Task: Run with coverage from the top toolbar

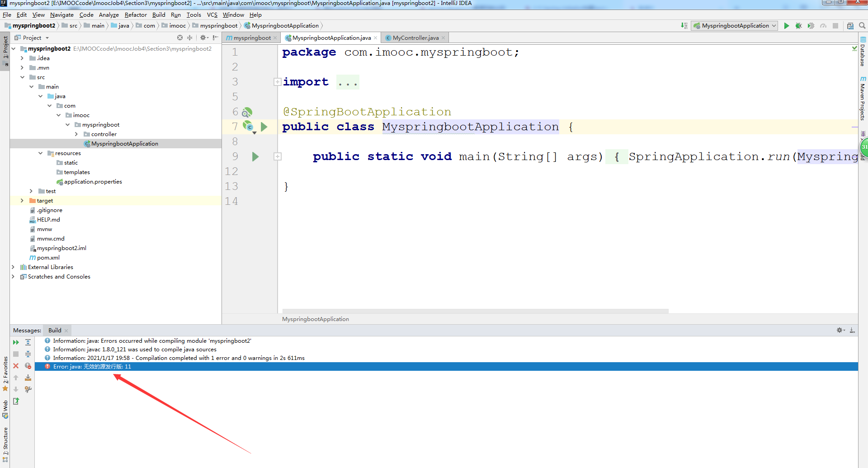Action: point(811,26)
